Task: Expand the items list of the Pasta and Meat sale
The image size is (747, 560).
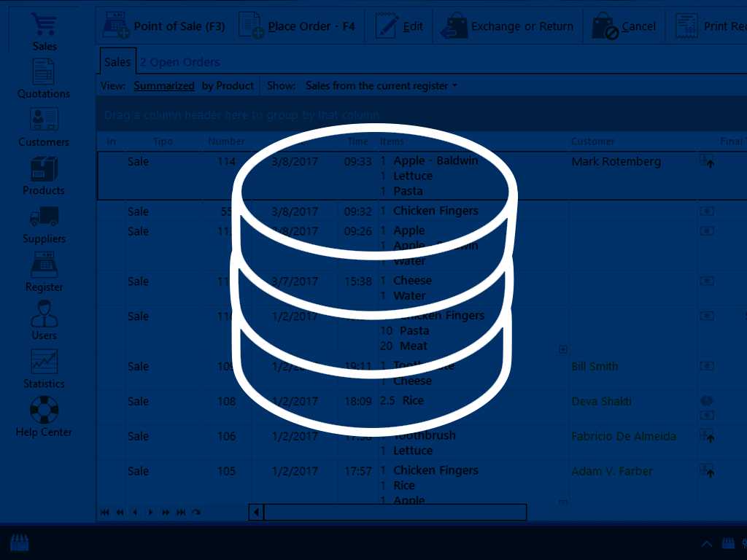Action: tap(562, 349)
